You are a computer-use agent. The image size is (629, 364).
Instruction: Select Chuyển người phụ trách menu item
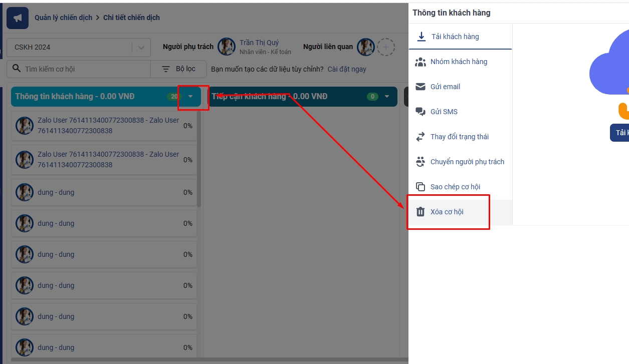467,162
